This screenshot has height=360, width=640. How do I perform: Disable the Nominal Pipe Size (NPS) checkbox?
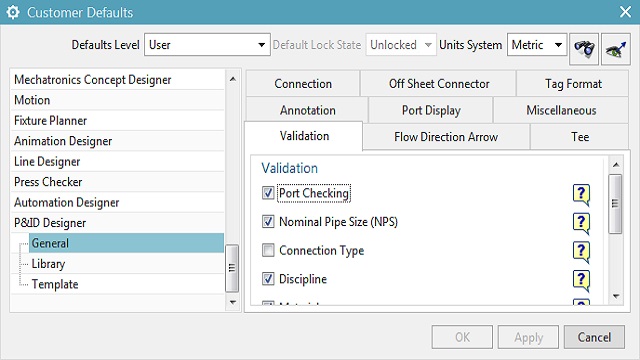click(268, 222)
